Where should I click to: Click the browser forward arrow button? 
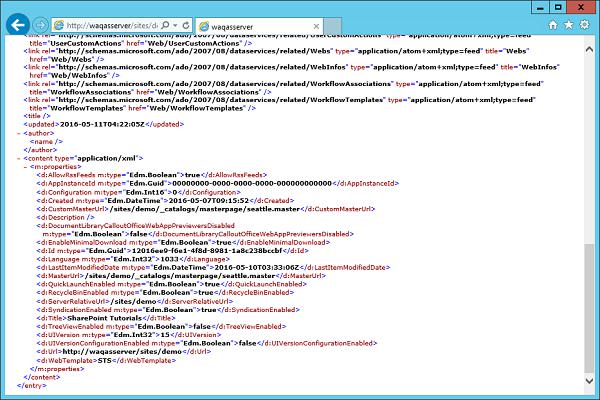tap(40, 25)
